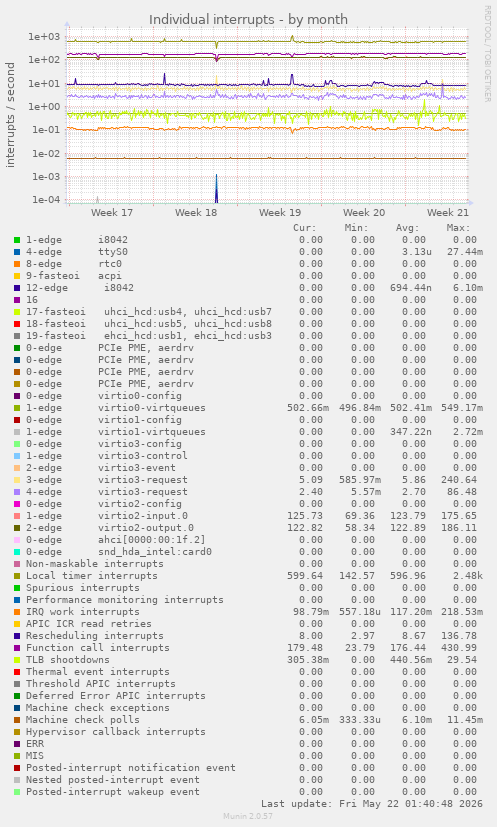The height and width of the screenshot is (827, 497).
Task: Click the Munin 2.0.57 footer text
Action: 248,816
